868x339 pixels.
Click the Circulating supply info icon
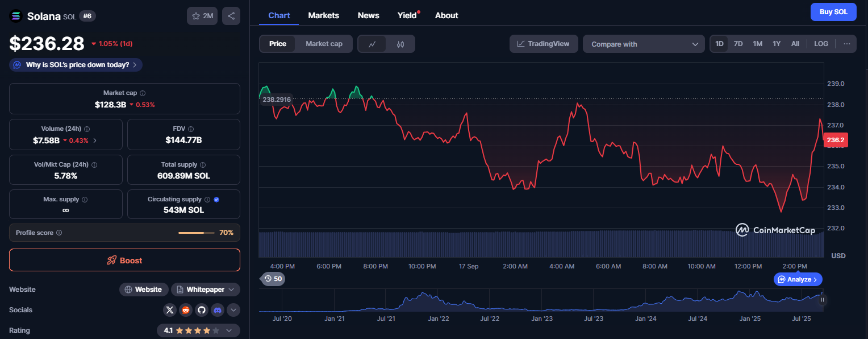coord(207,200)
